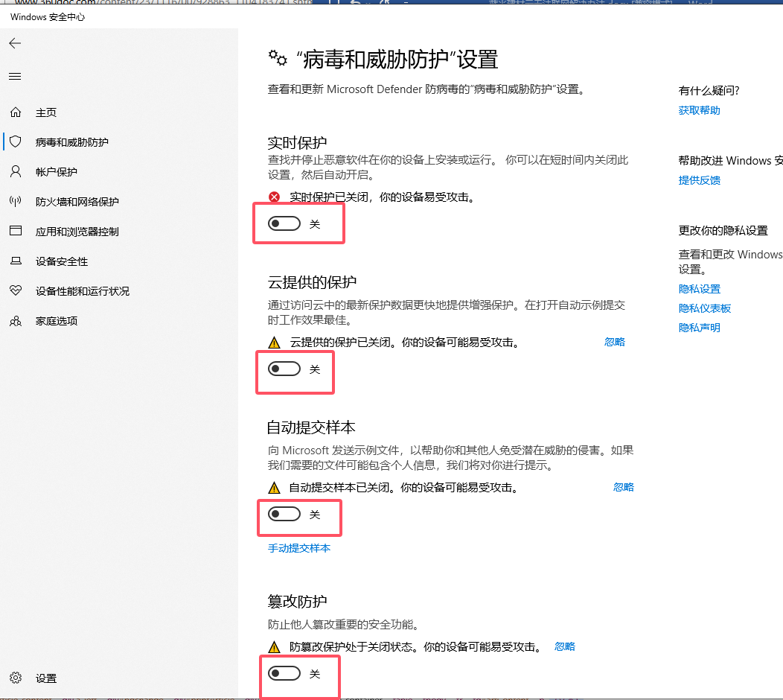Click the gear icon beside 设置
783x700 pixels.
16,678
